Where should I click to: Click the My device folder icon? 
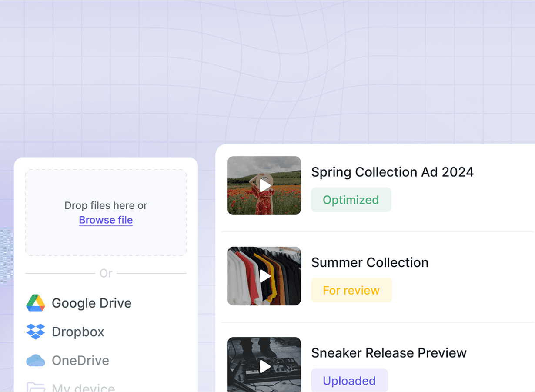36,387
